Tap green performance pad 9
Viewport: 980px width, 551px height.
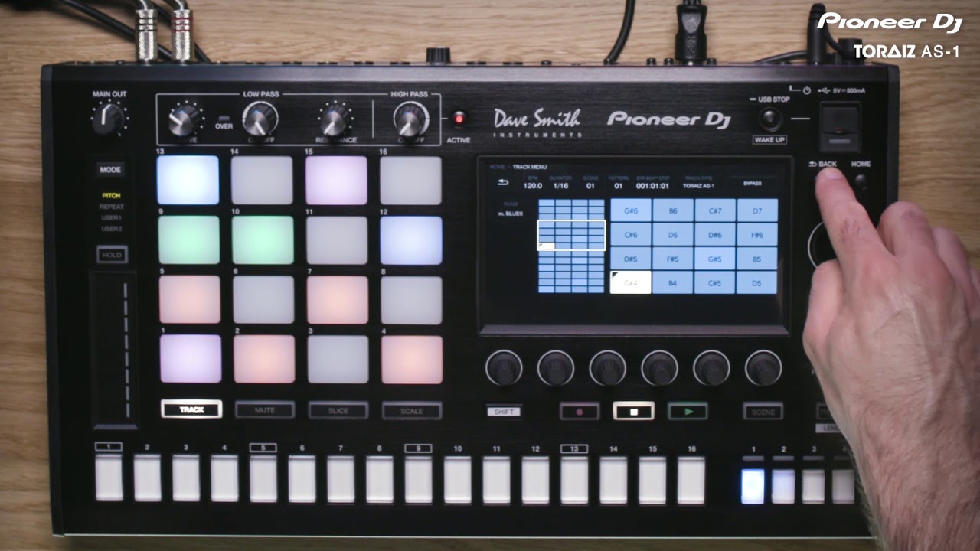pos(189,240)
